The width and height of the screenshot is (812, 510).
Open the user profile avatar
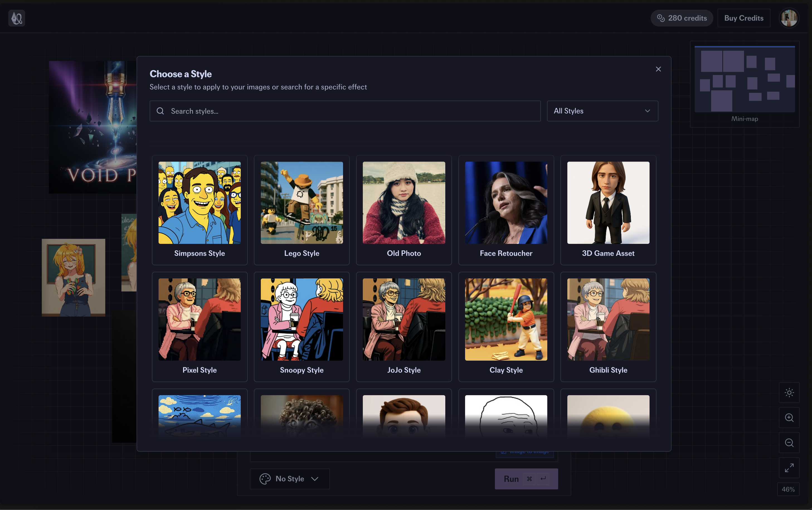point(789,18)
